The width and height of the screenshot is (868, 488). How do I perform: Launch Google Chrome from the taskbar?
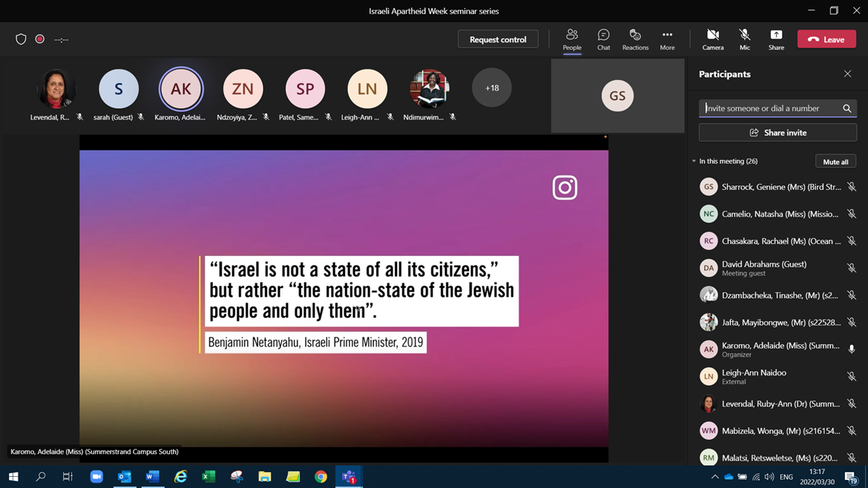point(321,476)
